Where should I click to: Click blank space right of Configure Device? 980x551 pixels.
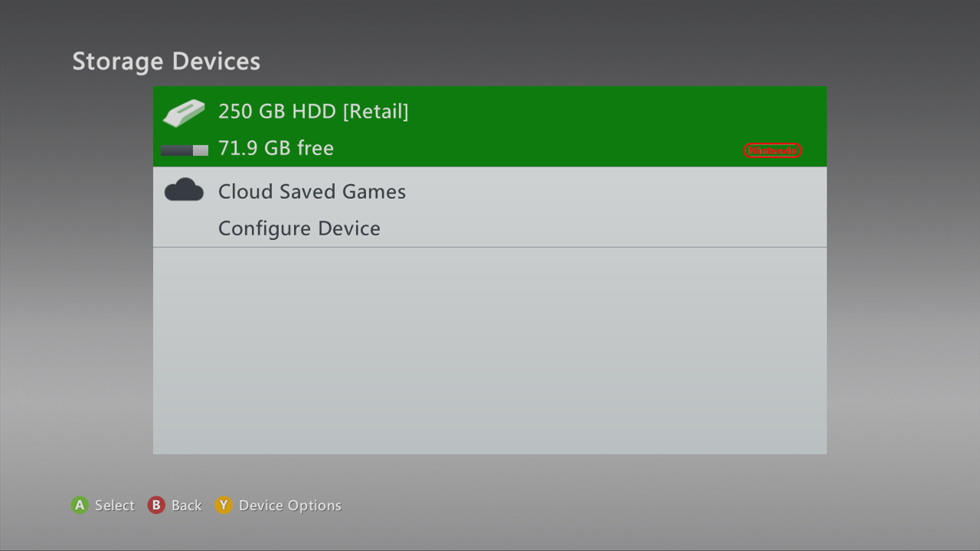602,229
